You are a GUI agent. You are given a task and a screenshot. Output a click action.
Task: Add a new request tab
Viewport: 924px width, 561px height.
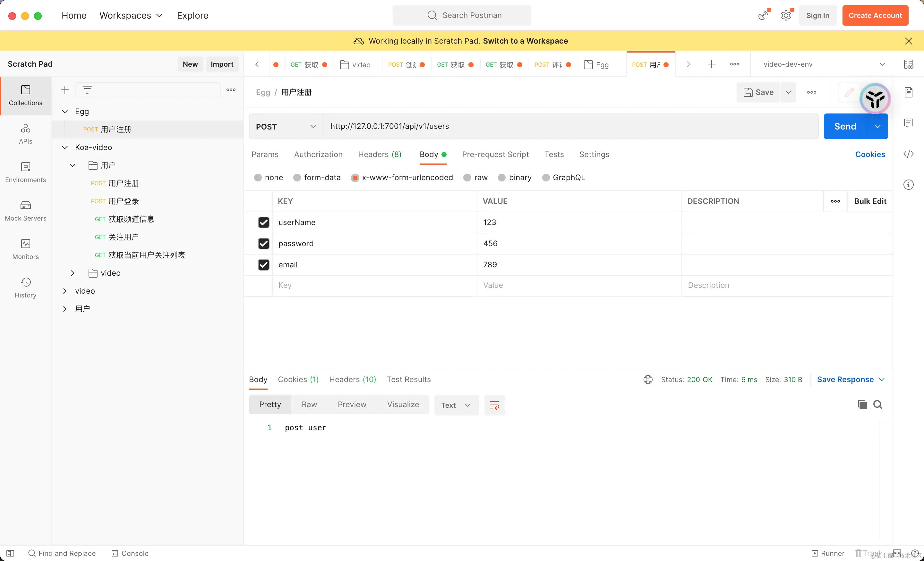711,64
